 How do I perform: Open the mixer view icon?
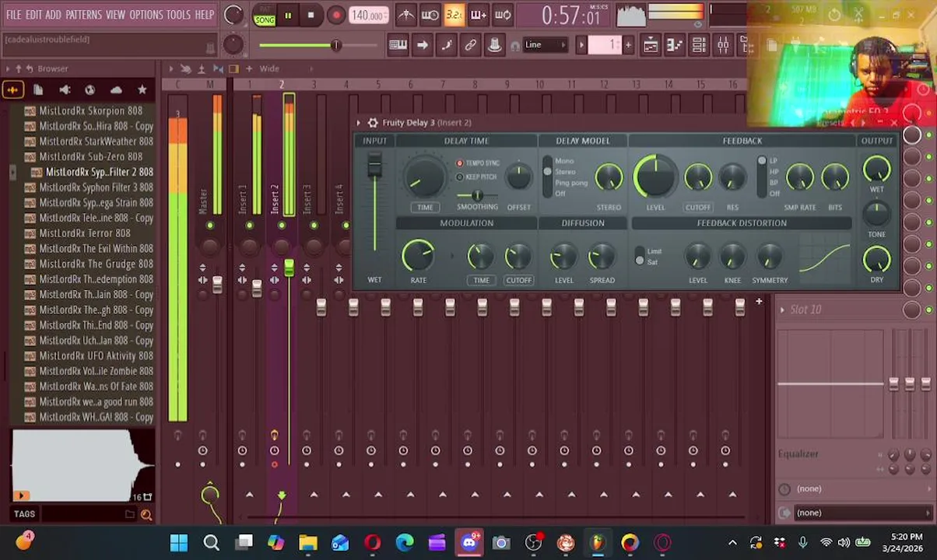click(x=722, y=45)
